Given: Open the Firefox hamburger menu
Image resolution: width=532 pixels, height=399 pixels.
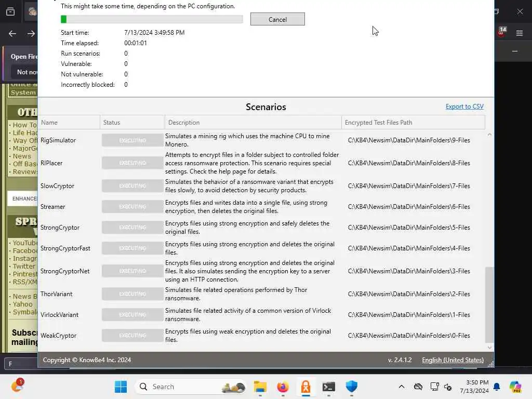Looking at the screenshot, I should (519, 33).
